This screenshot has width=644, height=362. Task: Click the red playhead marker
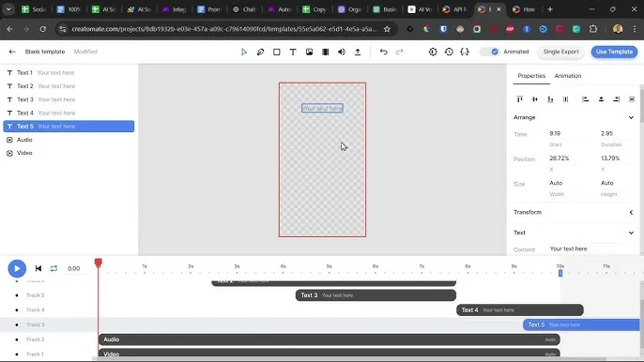point(98,263)
